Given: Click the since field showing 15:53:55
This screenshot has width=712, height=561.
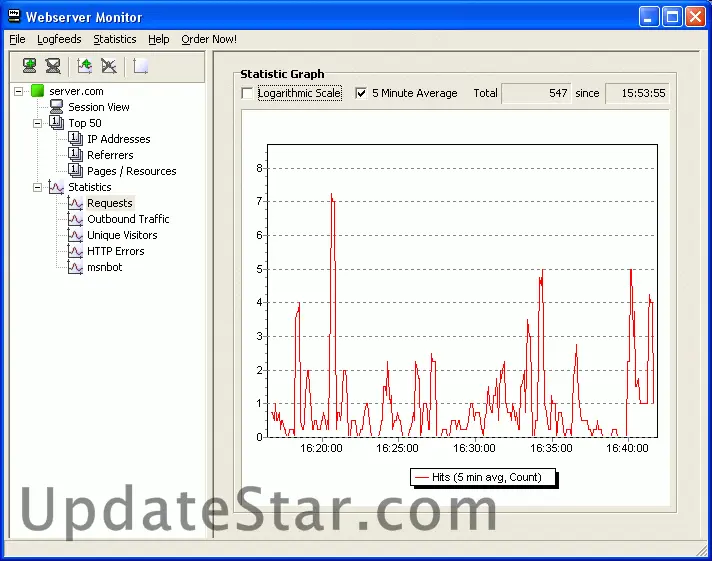Looking at the screenshot, I should 637,93.
